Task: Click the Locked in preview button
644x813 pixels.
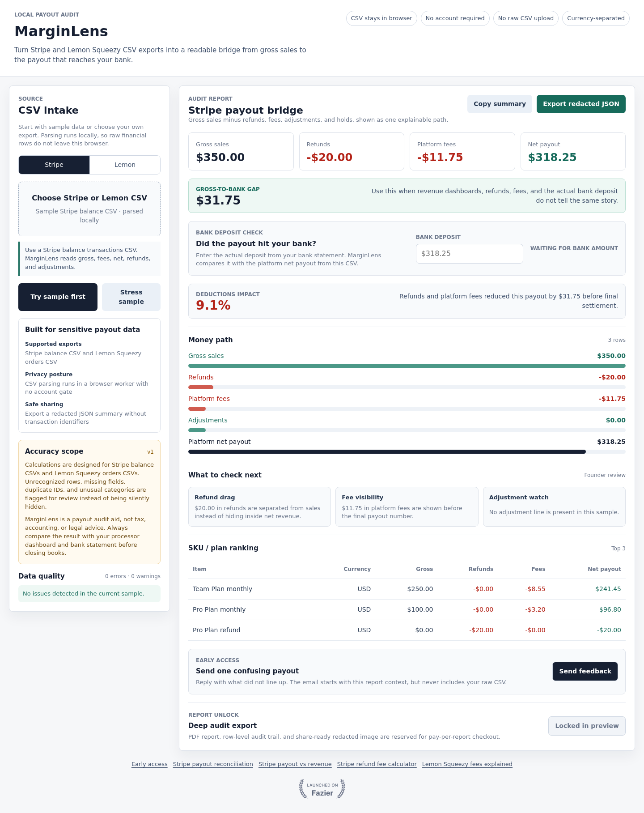Action: (587, 726)
